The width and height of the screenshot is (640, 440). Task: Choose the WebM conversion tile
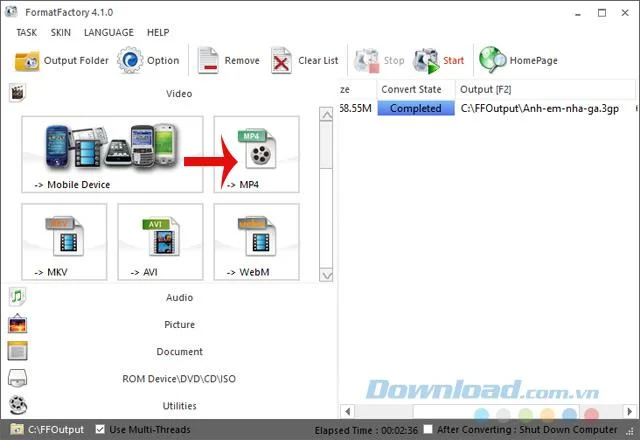[x=256, y=242]
